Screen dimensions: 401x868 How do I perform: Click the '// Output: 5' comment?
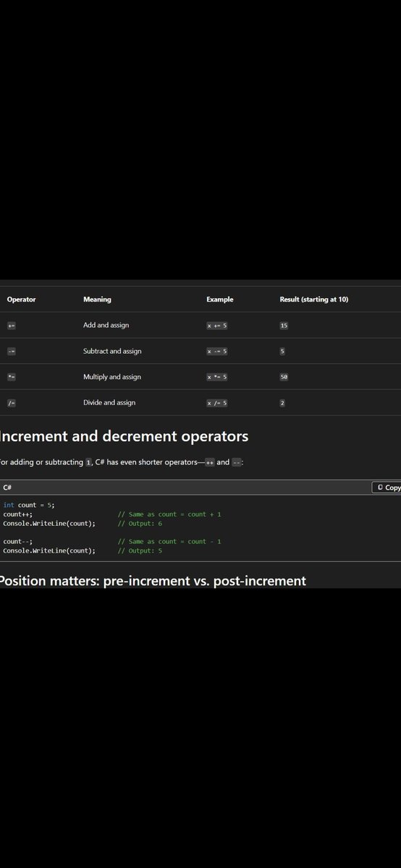point(140,550)
